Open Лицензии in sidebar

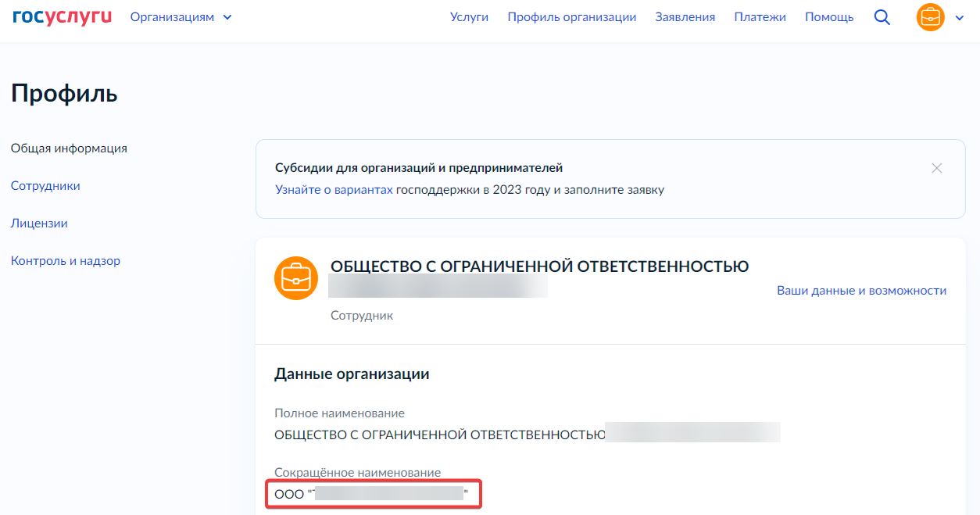click(x=39, y=224)
